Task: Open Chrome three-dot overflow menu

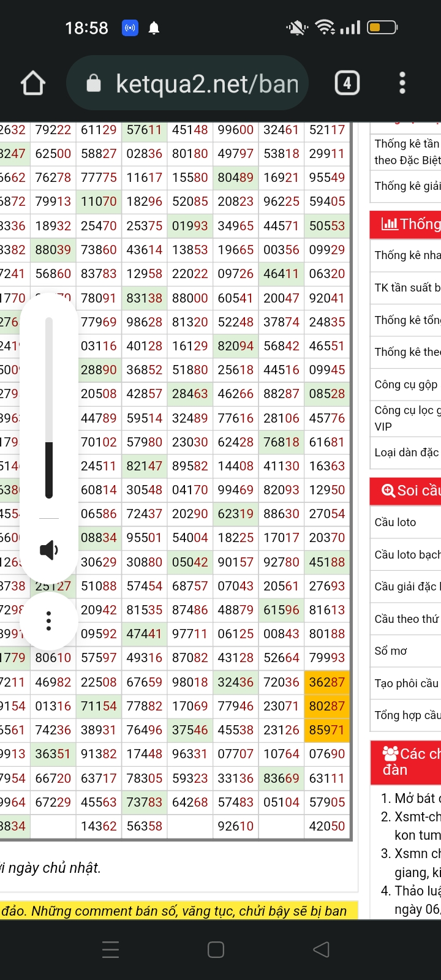Action: coord(402,83)
